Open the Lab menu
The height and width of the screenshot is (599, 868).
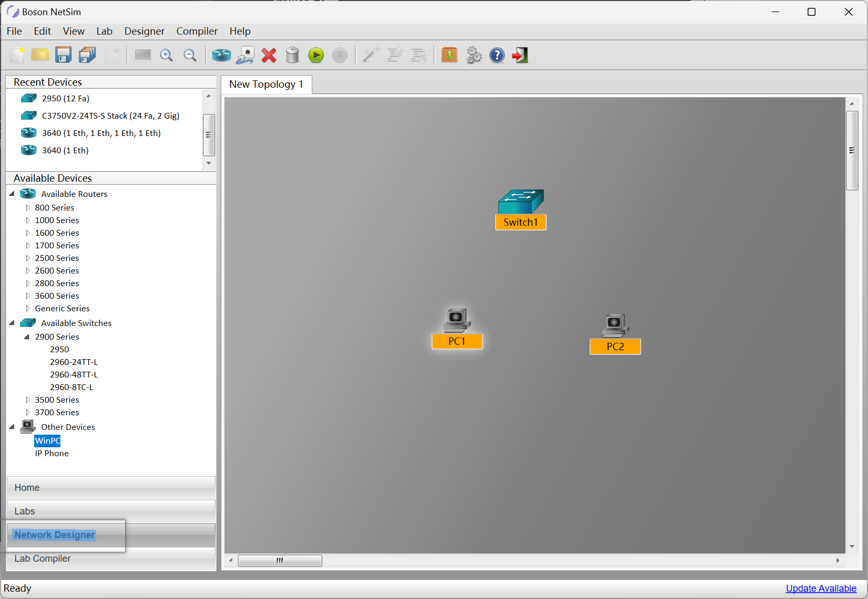[104, 31]
